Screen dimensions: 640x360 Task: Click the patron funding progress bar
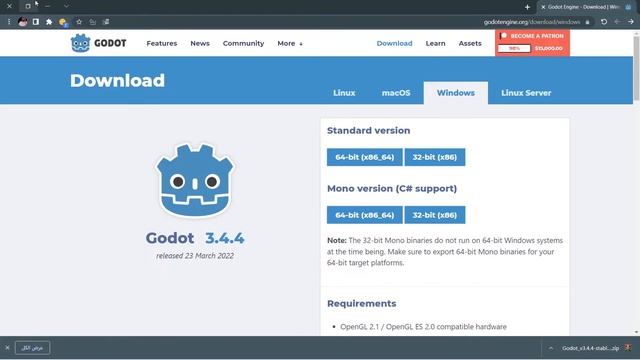coord(514,49)
